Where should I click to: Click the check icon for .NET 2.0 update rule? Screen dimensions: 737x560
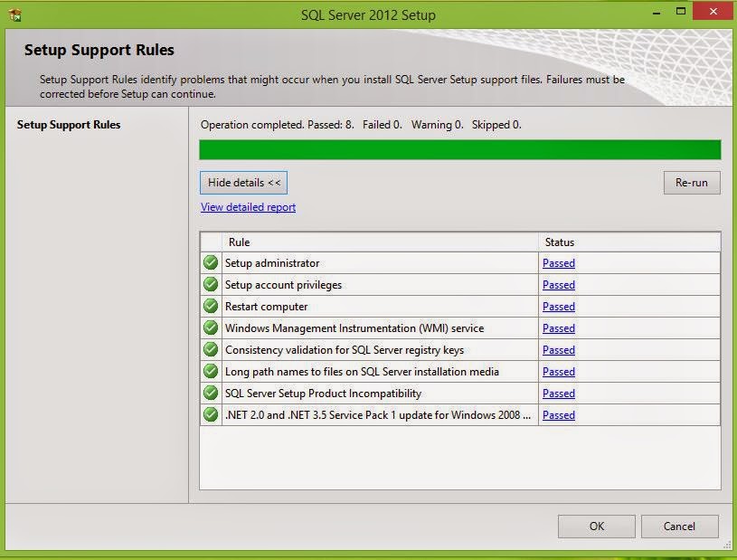[211, 414]
